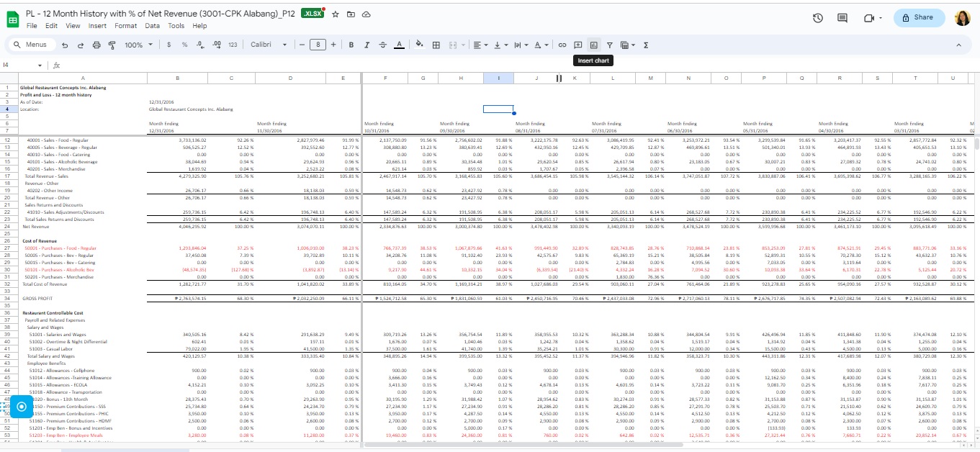The width and height of the screenshot is (980, 452).
Task: Insert a comment from toolbar
Action: 578,45
